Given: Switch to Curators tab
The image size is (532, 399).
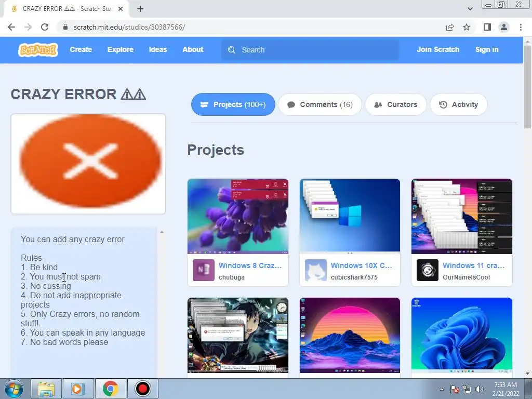Looking at the screenshot, I should pyautogui.click(x=395, y=104).
